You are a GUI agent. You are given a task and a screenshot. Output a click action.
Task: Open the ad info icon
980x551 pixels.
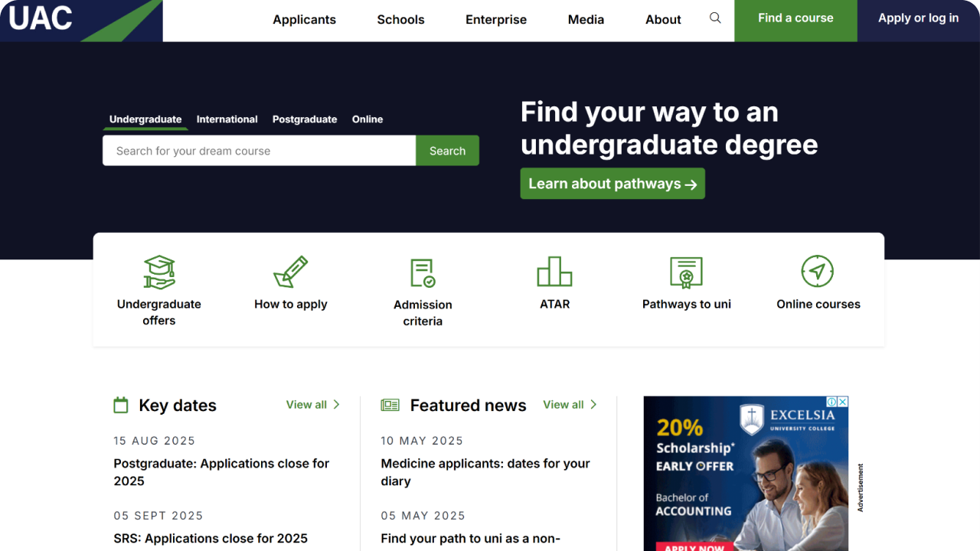[832, 402]
